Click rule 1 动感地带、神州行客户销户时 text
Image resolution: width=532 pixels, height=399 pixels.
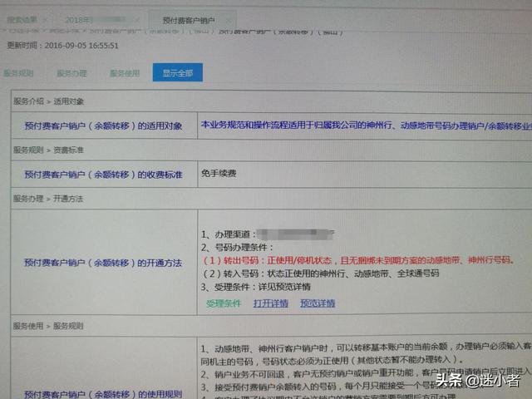click(366, 352)
